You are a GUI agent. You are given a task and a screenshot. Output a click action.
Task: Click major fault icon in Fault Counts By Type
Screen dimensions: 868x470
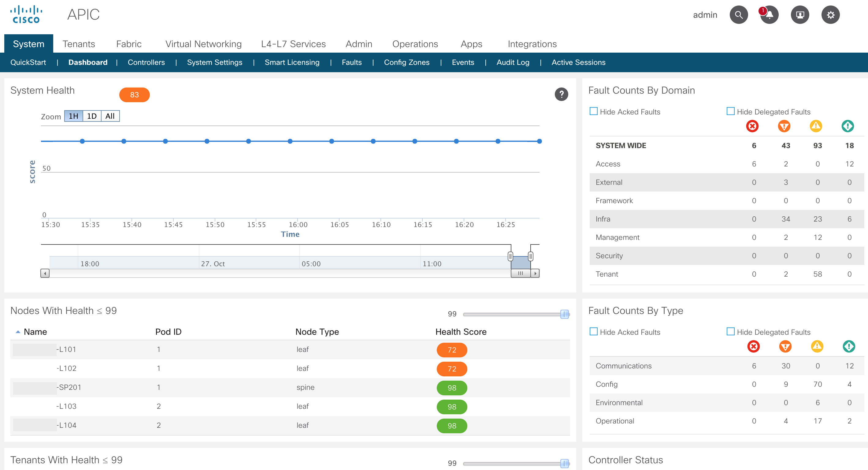(785, 346)
